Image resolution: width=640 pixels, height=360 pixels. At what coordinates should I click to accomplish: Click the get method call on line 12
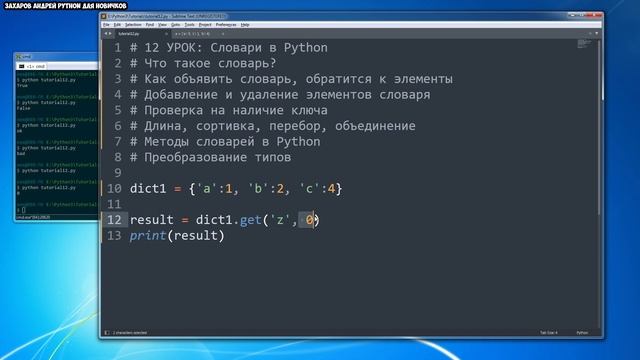(250, 220)
